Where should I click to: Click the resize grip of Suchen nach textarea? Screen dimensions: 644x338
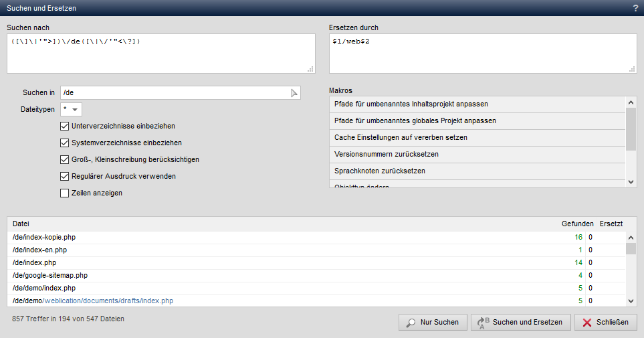(x=310, y=69)
